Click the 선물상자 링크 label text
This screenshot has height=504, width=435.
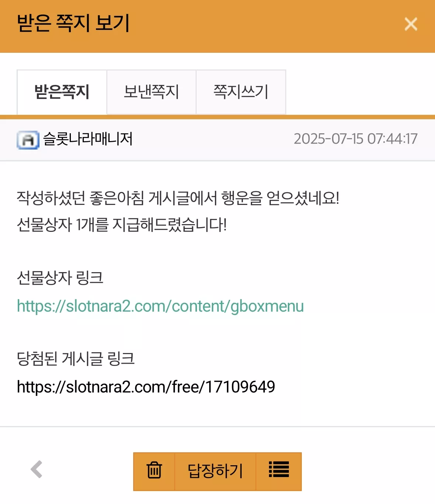coord(60,278)
